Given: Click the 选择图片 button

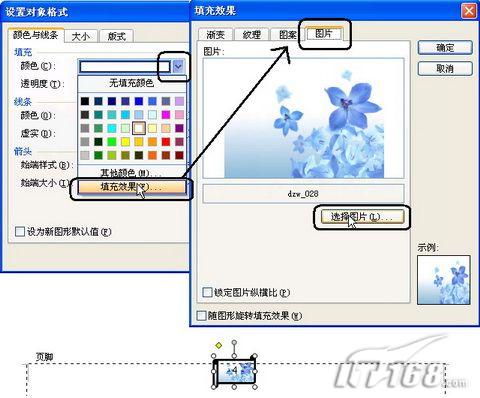Looking at the screenshot, I should pos(362,217).
